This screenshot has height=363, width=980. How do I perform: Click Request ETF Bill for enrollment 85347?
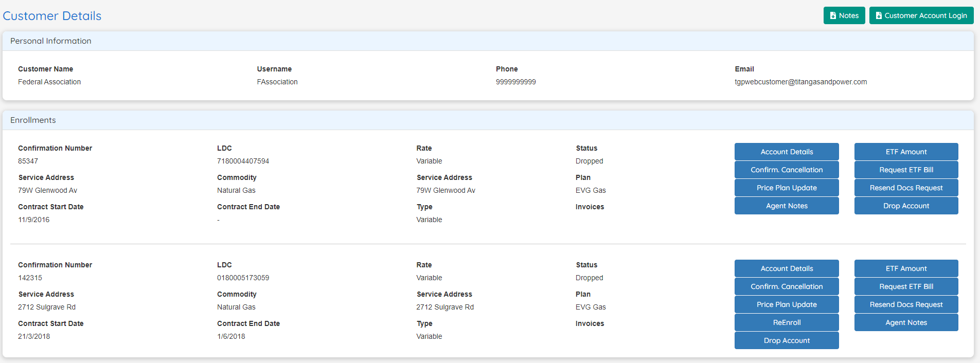(906, 170)
